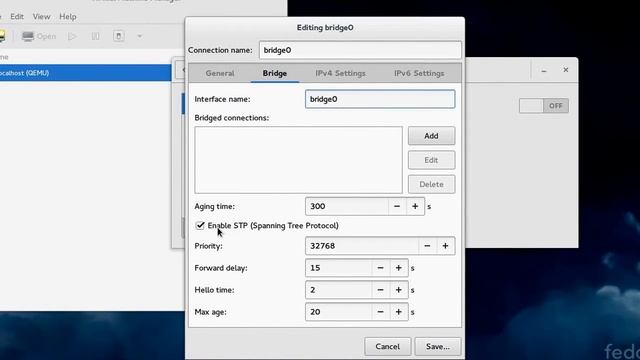Cancel editing bridge0
640x360 pixels.
388,347
